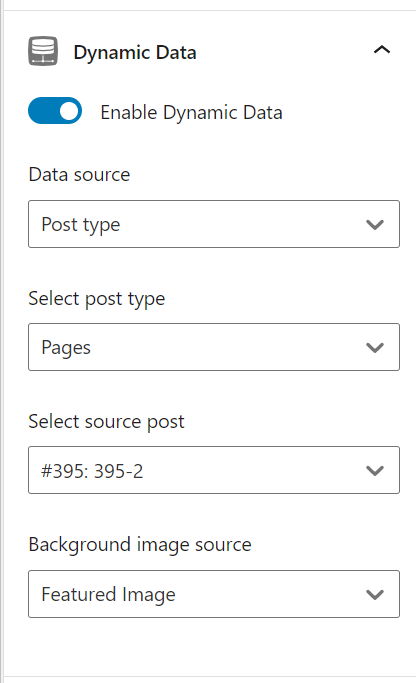Click the Dynamic Data panel heading text
The width and height of the screenshot is (416, 683).
[x=135, y=53]
